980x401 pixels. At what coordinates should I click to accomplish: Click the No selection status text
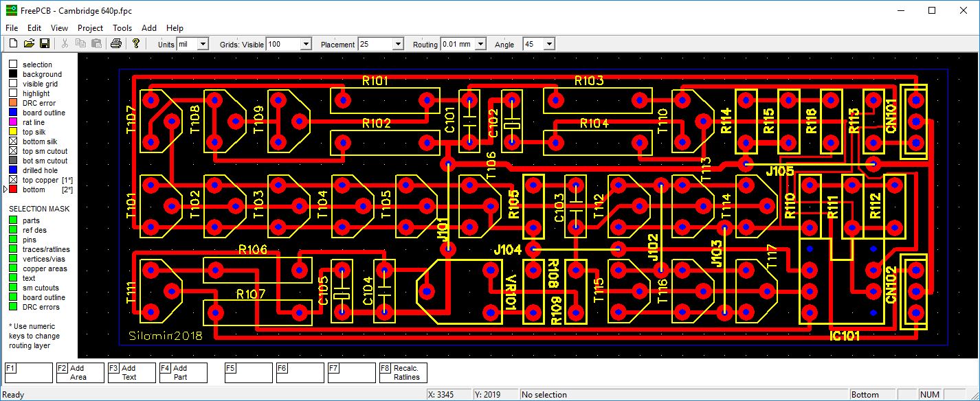pyautogui.click(x=544, y=395)
